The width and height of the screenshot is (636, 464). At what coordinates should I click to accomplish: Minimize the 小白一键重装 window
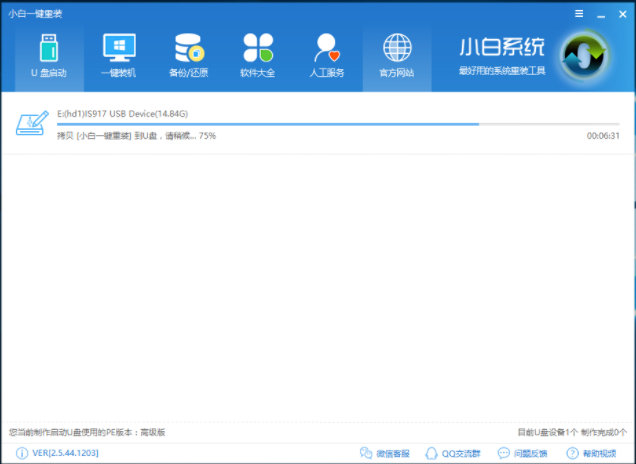600,14
